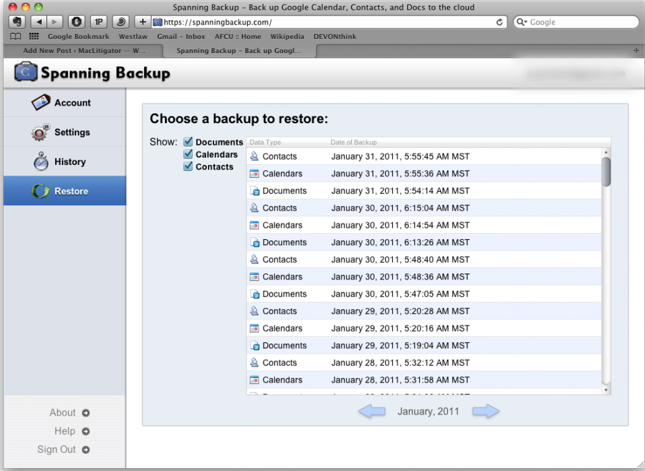645x471 pixels.
Task: Click the Sign Out link
Action: [57, 450]
